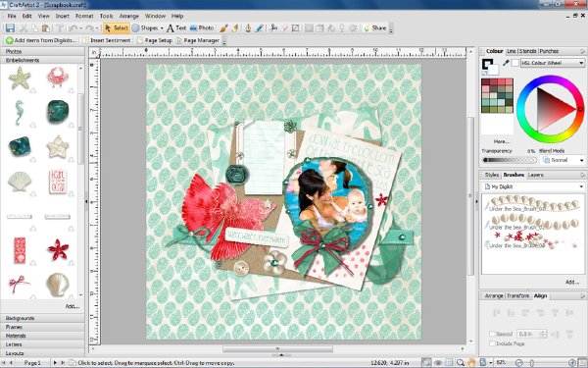Select the starfish embellishment
The image size is (588, 368).
tap(20, 78)
